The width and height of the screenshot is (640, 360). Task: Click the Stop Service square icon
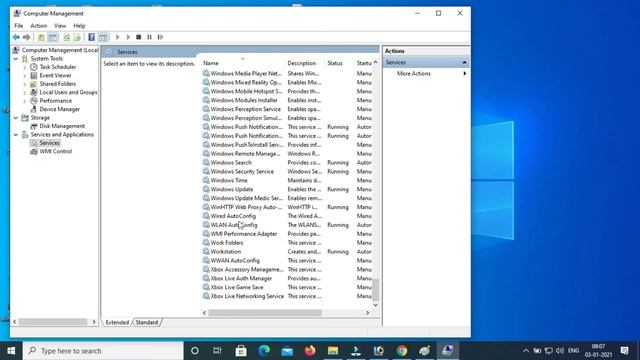(139, 37)
